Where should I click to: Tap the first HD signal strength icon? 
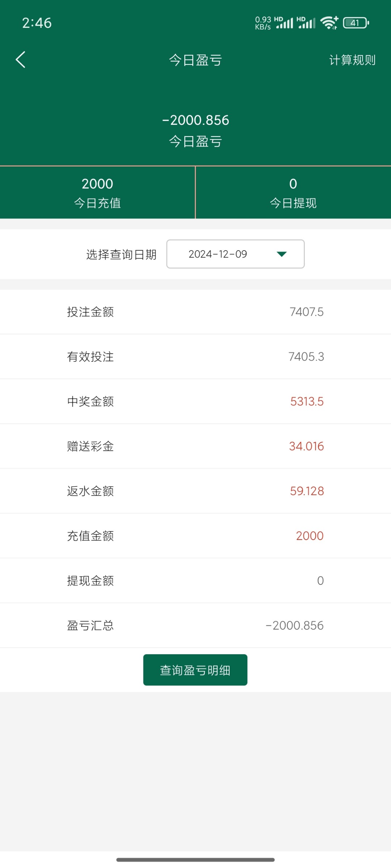click(x=284, y=23)
